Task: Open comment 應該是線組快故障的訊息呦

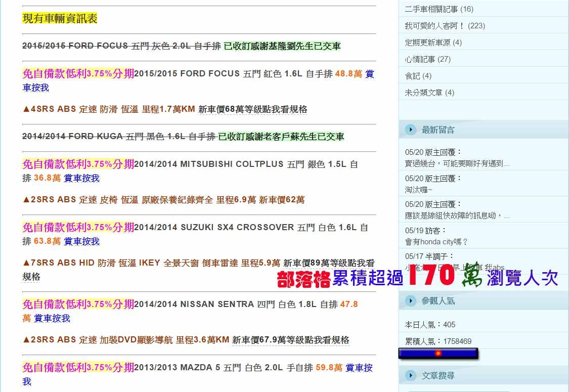Action: [457, 216]
